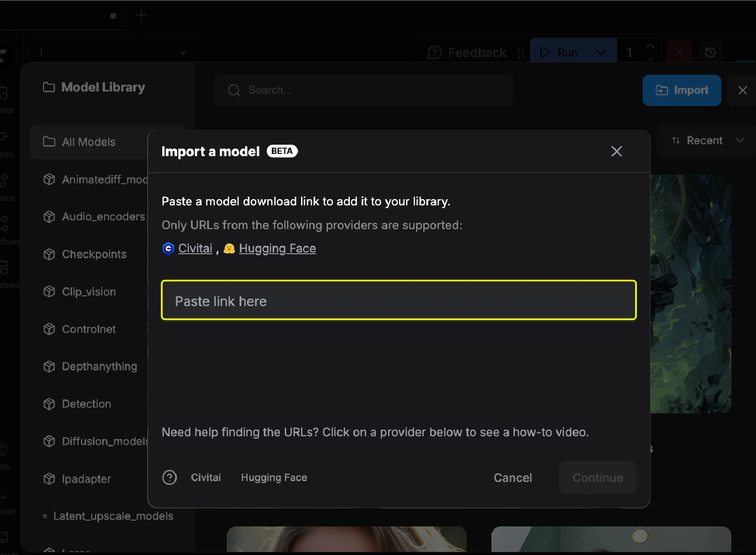Screen dimensions: 756x555
Task: Click the Import button
Action: pyautogui.click(x=682, y=90)
